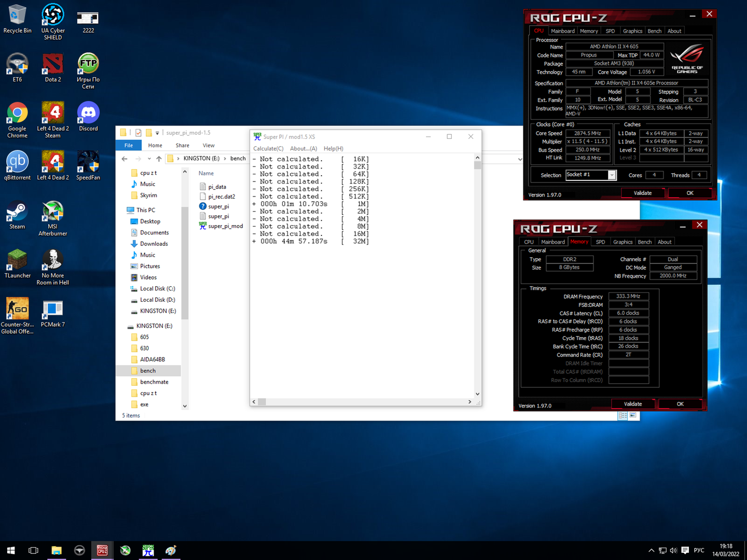Screen dimensions: 747x560
Task: Launch Left 4 Dead 2 Steam shortcut
Action: pyautogui.click(x=52, y=120)
